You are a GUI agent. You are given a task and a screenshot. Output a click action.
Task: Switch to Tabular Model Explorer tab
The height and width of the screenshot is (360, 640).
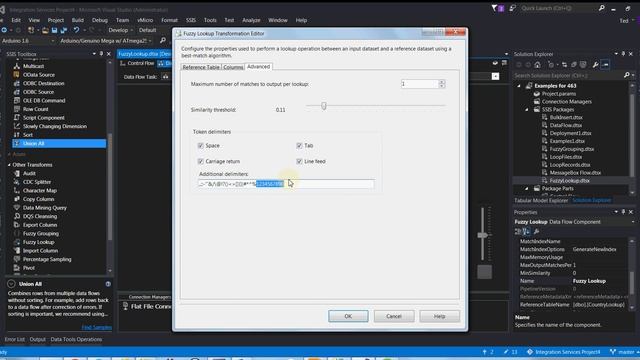pos(541,200)
